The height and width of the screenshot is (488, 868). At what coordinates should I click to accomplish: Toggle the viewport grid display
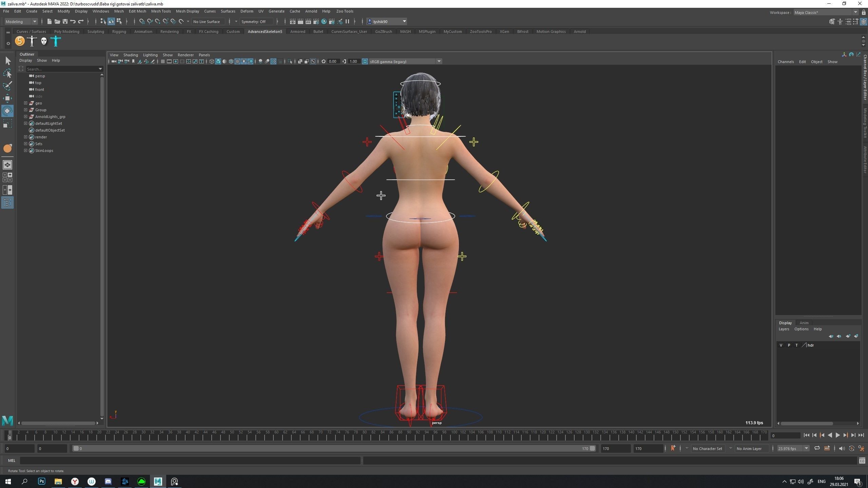163,61
